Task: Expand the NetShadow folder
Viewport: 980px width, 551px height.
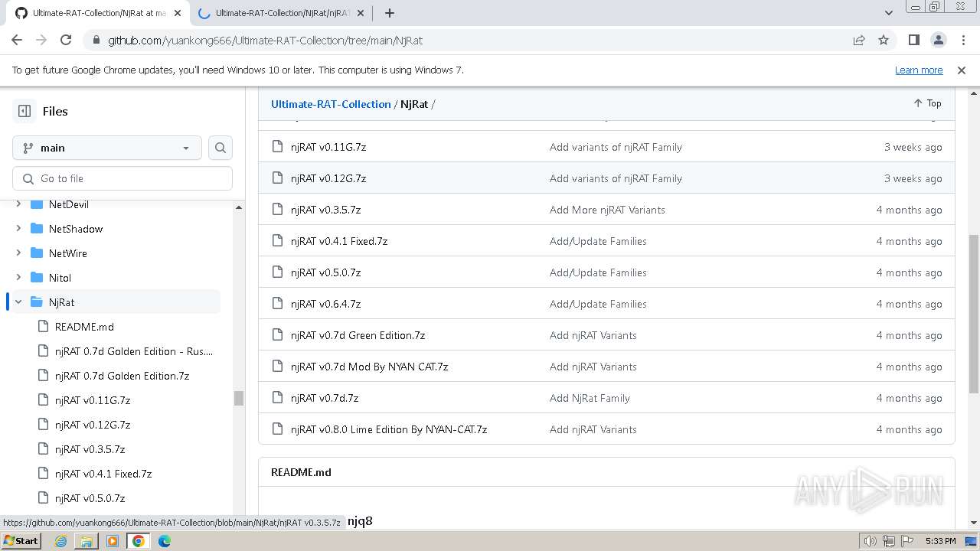Action: [x=18, y=229]
